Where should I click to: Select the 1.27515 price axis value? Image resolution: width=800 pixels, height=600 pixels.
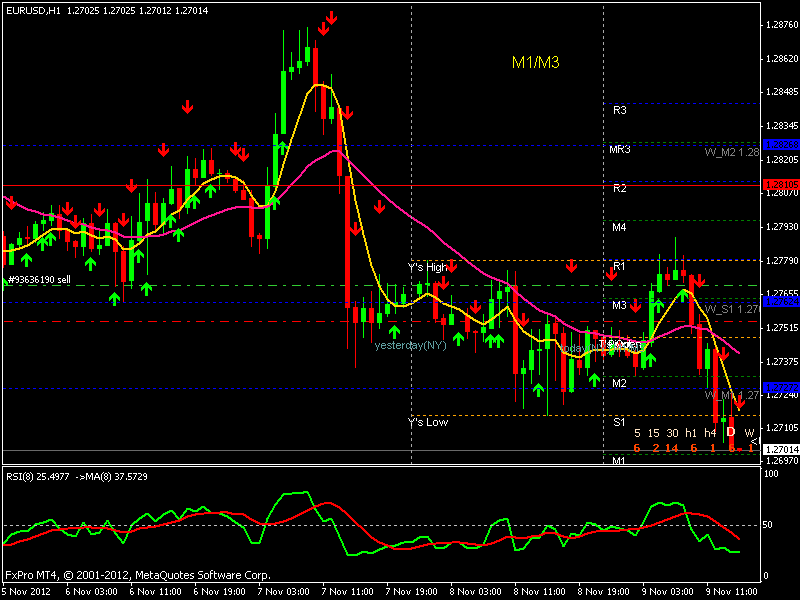coord(782,328)
